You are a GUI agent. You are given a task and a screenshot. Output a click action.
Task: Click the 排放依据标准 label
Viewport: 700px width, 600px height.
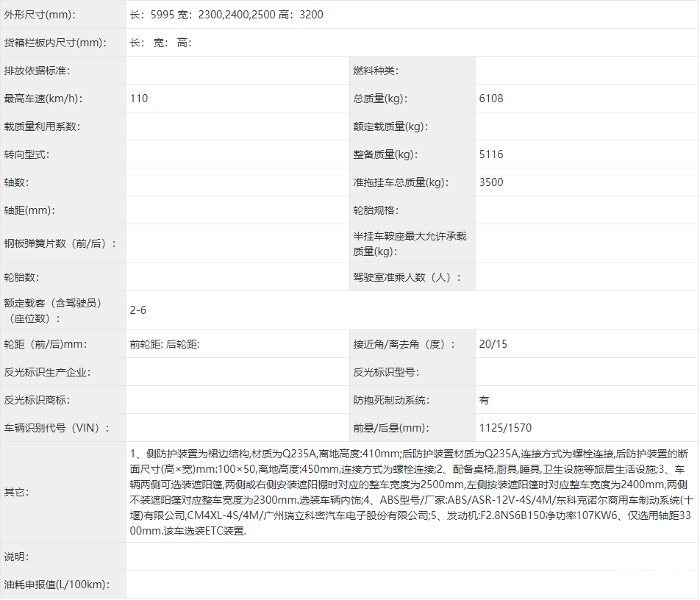tap(37, 71)
